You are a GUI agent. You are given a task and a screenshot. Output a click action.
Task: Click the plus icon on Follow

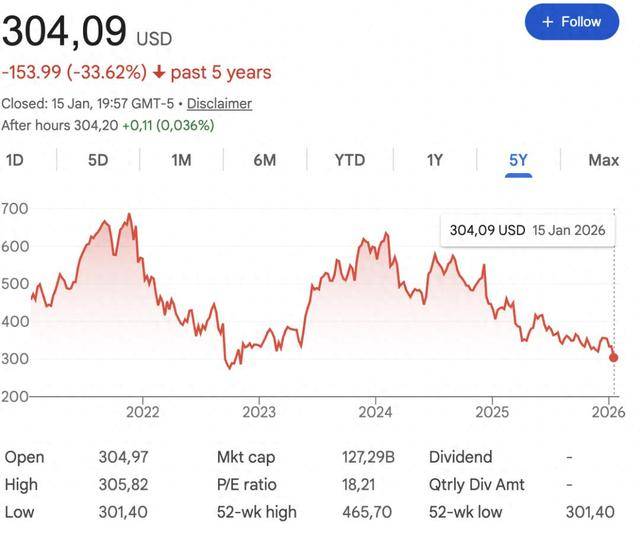coord(547,21)
